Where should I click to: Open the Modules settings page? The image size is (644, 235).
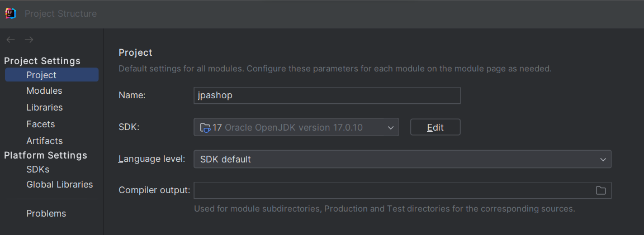[x=44, y=90]
